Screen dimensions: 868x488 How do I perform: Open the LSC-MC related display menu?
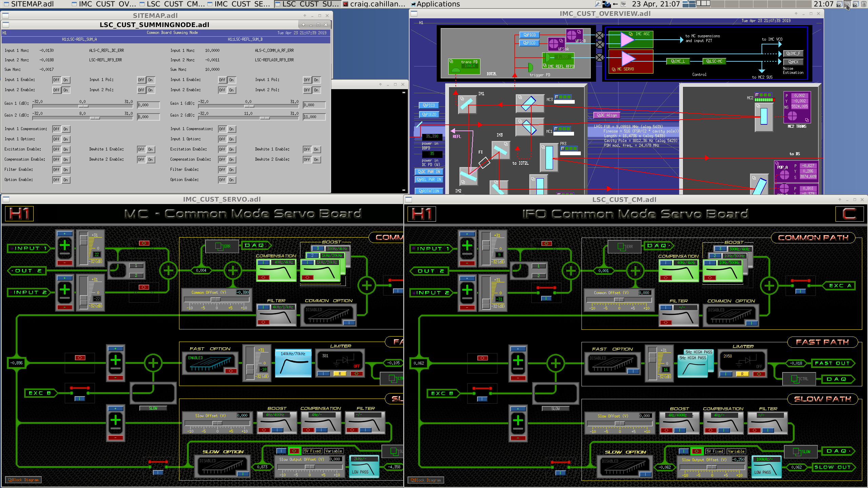pyautogui.click(x=714, y=61)
